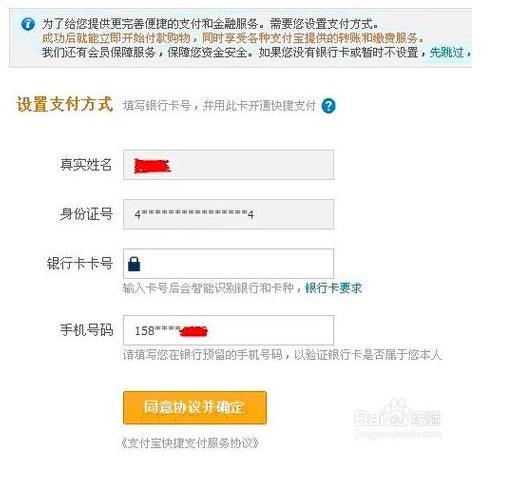Click the Baidu watermark logo
The height and width of the screenshot is (482, 517).
(x=398, y=418)
